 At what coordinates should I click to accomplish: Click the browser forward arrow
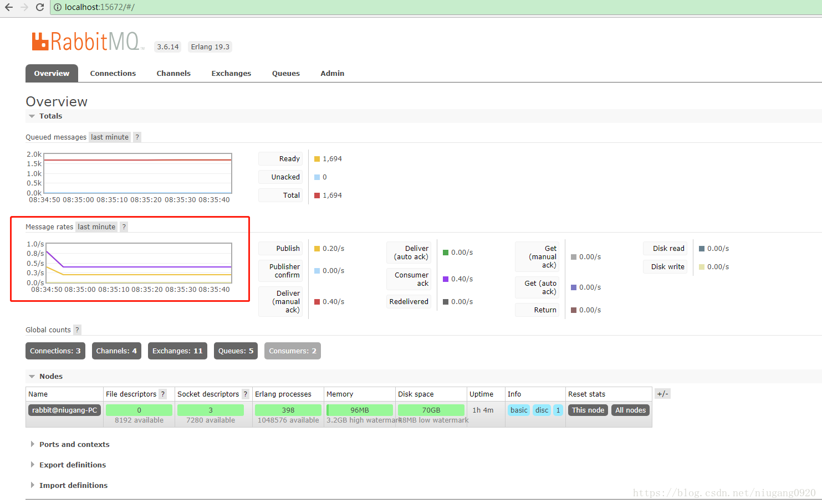pyautogui.click(x=24, y=7)
